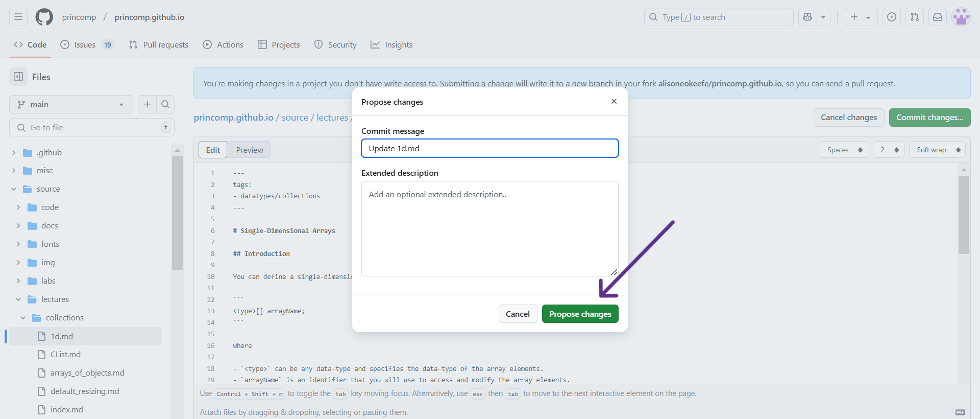
Task: Click the editor vertical scrollbar
Action: [x=964, y=215]
